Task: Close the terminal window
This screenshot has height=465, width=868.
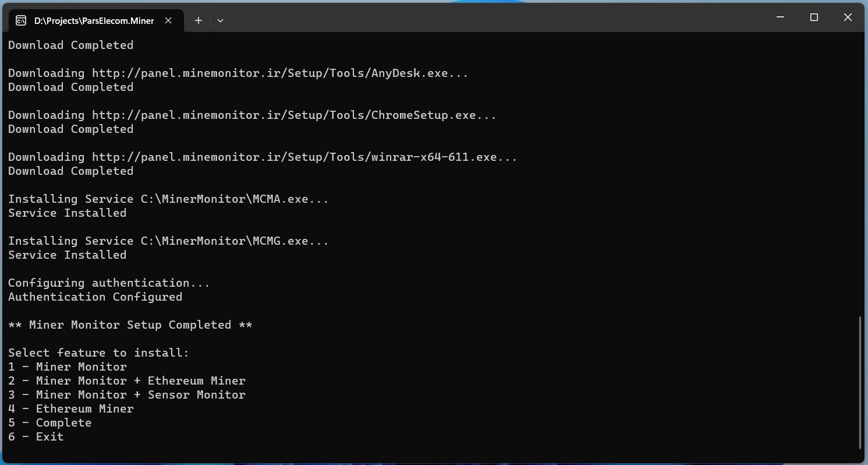Action: coord(848,17)
